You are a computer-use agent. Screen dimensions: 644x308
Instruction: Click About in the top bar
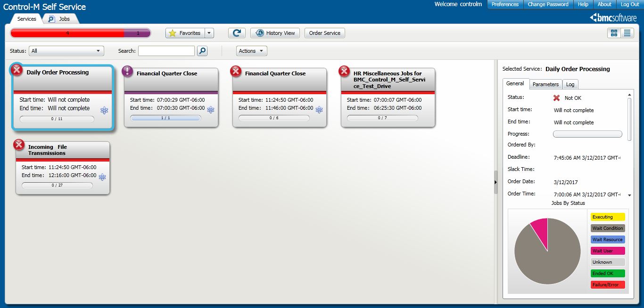click(604, 4)
